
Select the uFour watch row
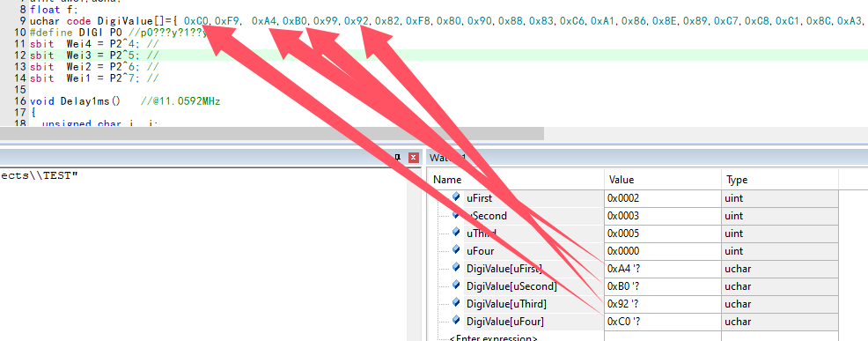(x=633, y=251)
